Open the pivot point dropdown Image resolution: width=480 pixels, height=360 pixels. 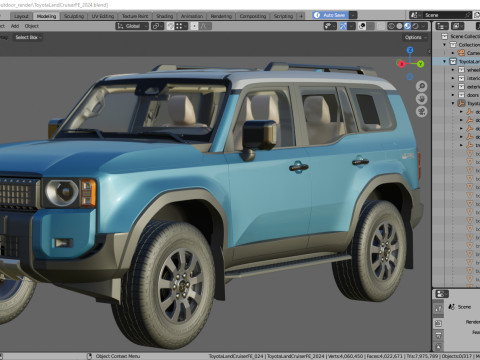click(157, 26)
